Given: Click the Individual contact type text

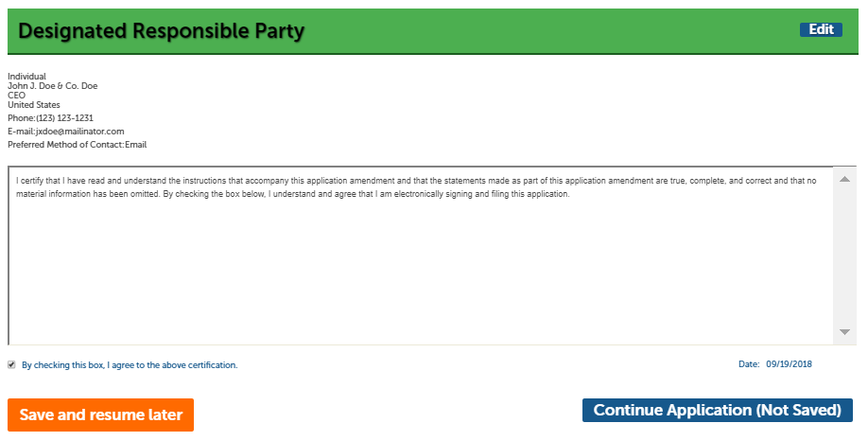Looking at the screenshot, I should point(26,77).
